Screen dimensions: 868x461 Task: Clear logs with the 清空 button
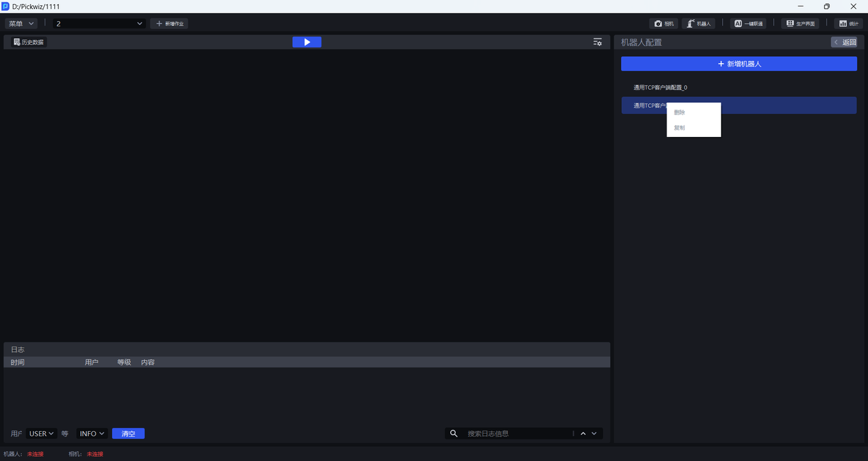click(x=128, y=434)
